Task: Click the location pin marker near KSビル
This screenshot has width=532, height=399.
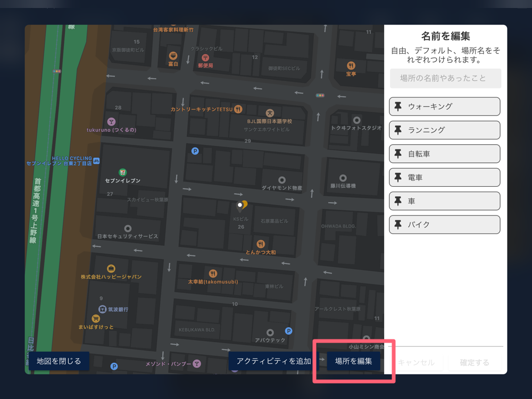Action: (x=241, y=205)
